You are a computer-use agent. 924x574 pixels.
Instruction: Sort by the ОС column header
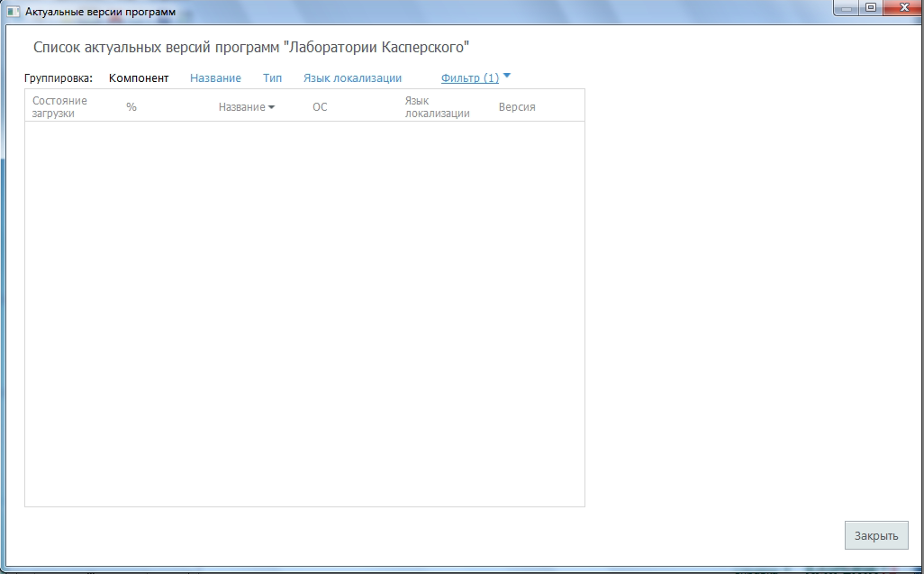[x=320, y=106]
